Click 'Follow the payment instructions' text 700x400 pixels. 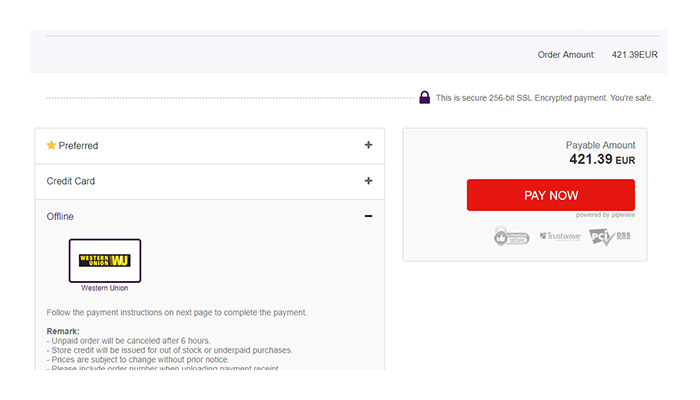[177, 312]
